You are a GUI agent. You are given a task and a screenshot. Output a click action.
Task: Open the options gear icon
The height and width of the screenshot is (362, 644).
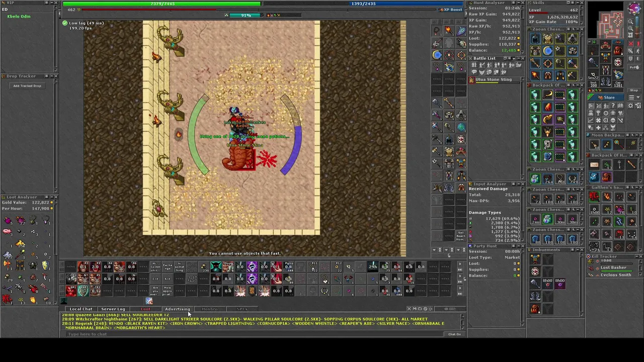coord(630,105)
